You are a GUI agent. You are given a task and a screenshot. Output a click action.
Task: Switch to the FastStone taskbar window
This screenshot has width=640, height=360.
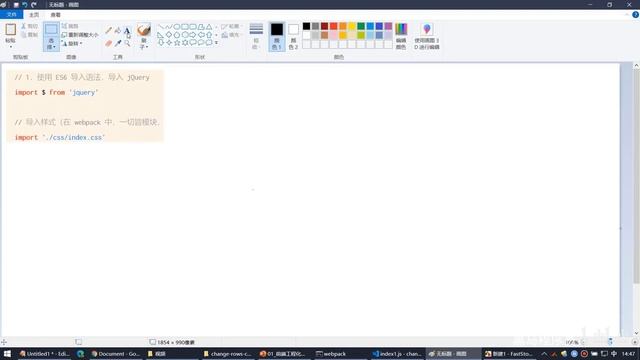click(x=508, y=354)
